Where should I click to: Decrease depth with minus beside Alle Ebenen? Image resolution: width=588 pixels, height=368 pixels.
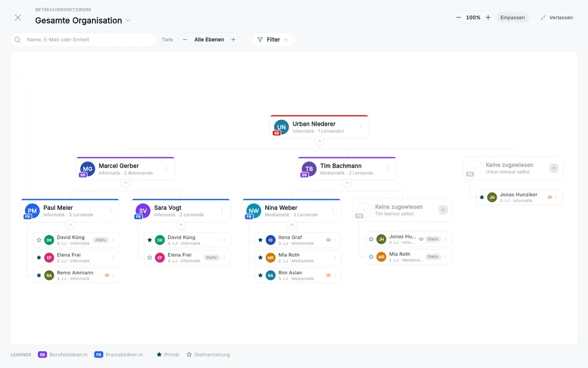[185, 39]
